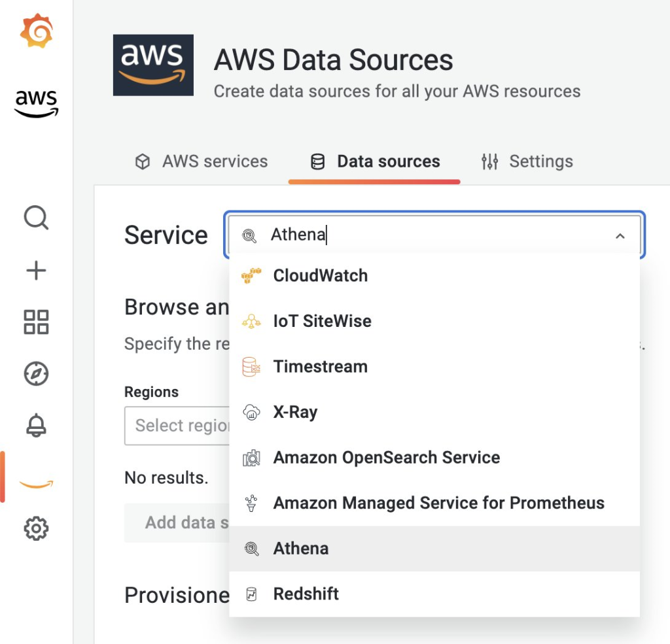The image size is (670, 644).
Task: Switch to the AWS services tab
Action: pyautogui.click(x=202, y=161)
